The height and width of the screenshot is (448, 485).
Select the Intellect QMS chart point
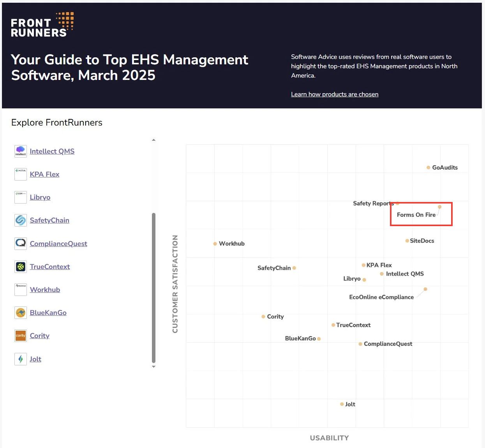pos(382,274)
